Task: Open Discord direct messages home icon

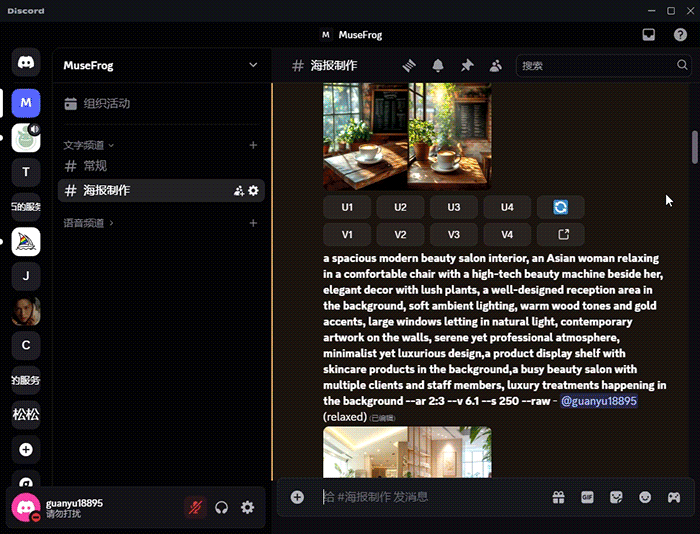Action: tap(26, 62)
